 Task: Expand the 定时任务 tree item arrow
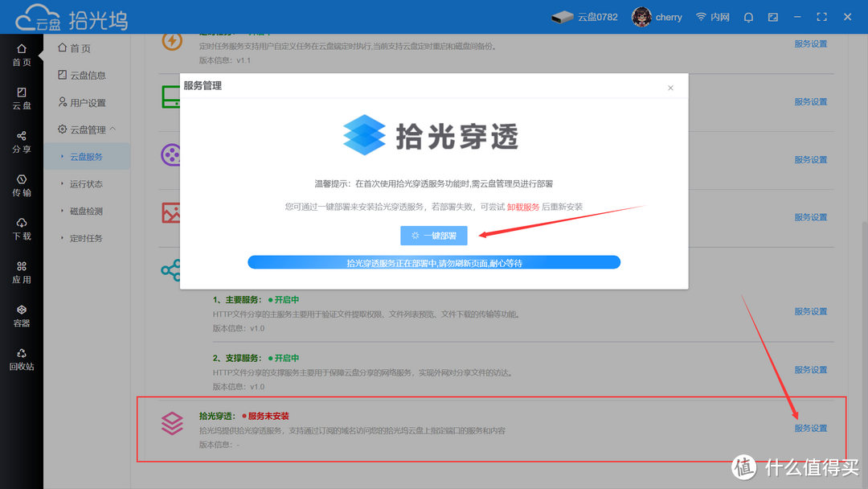[63, 238]
